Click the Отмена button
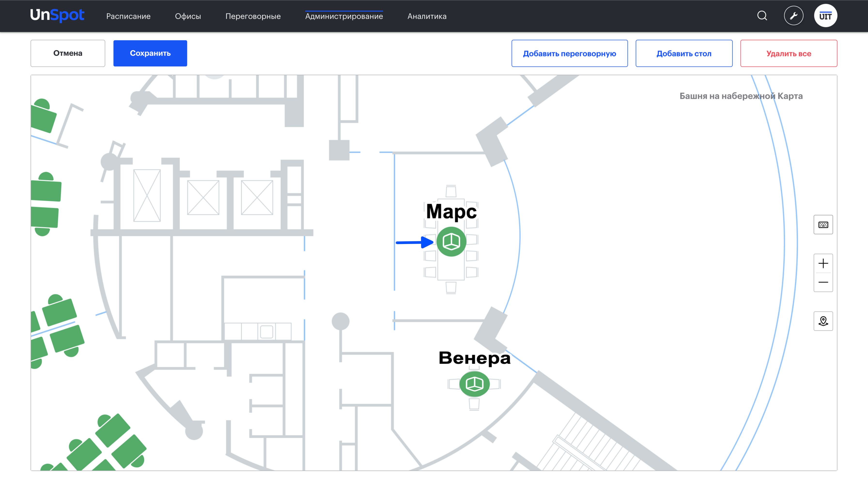This screenshot has height=488, width=868. (68, 53)
